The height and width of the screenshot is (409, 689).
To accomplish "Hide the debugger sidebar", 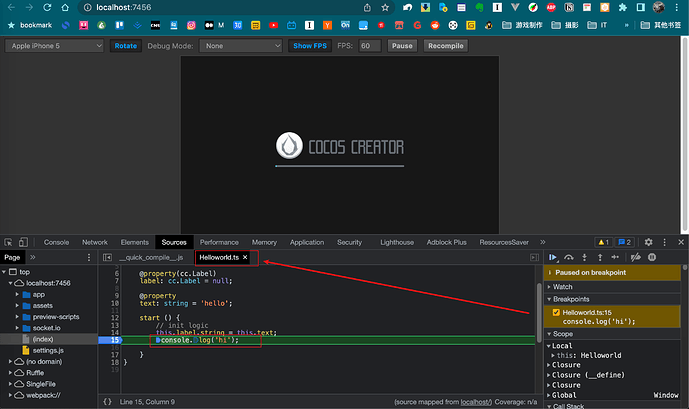I will 534,257.
